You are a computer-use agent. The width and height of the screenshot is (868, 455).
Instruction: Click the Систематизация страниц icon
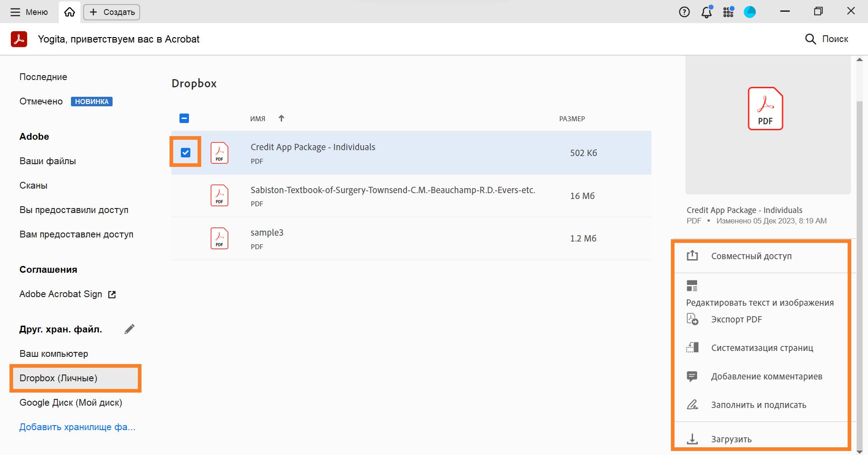click(692, 348)
